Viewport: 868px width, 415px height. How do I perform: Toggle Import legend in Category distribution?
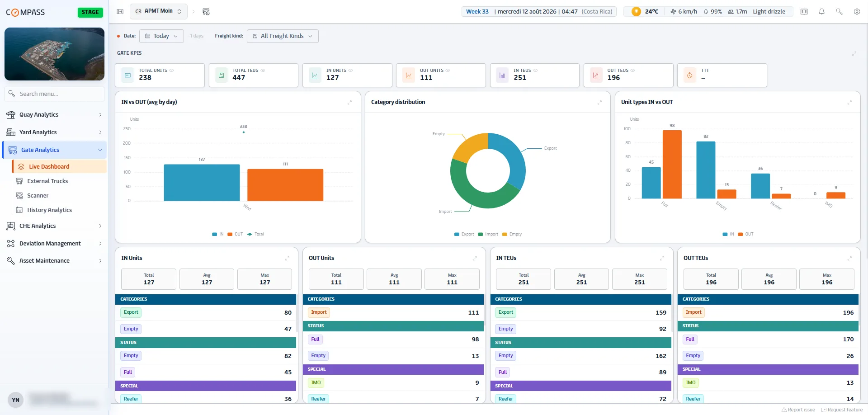click(488, 234)
